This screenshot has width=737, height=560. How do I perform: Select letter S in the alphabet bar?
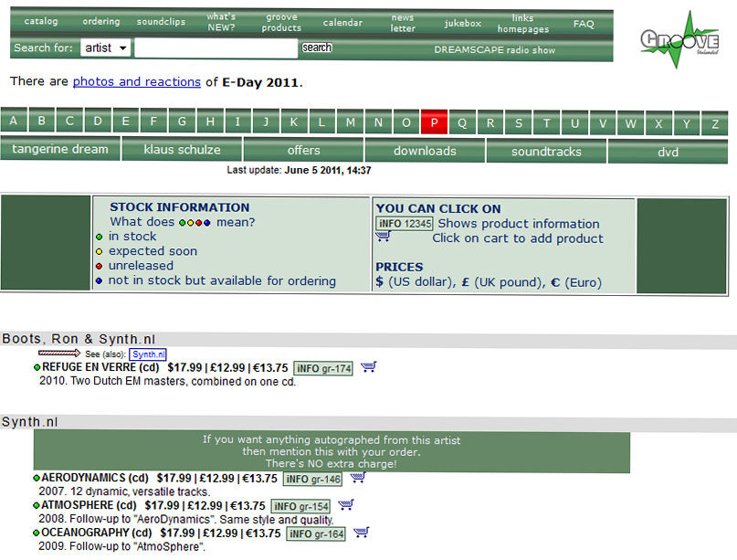pos(519,123)
